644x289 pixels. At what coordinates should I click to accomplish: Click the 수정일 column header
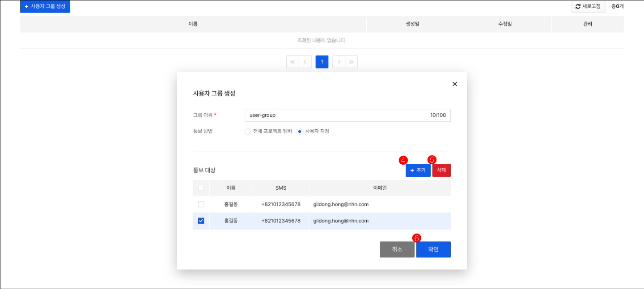click(505, 24)
